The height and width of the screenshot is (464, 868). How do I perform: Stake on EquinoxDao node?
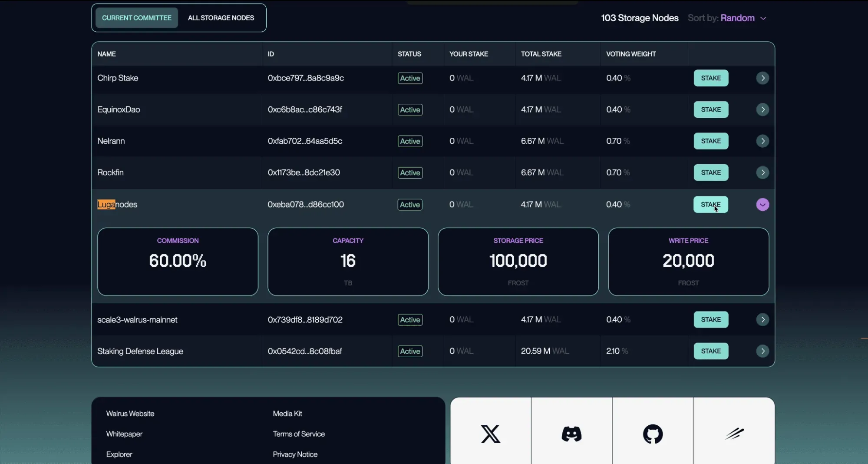pyautogui.click(x=711, y=109)
